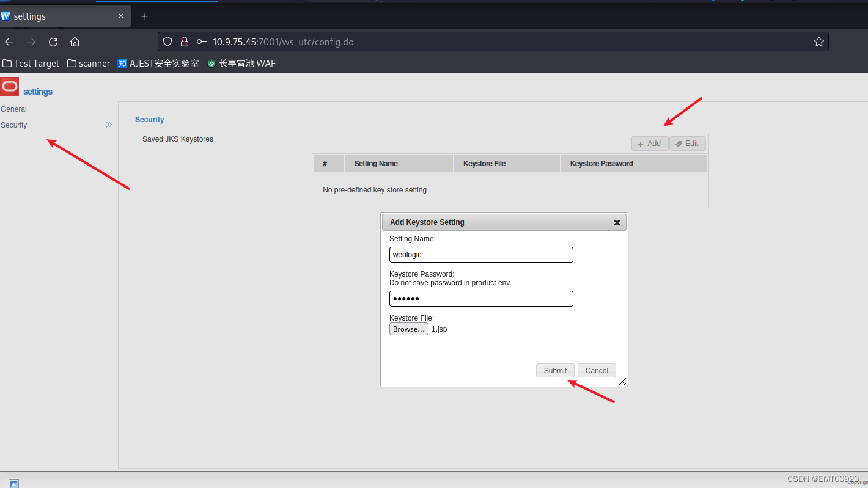Click the Add keystore button
Image resolution: width=868 pixels, height=488 pixels.
[650, 144]
